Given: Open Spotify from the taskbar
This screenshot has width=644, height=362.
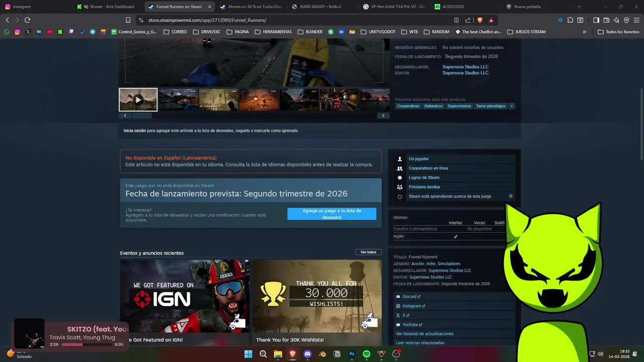Looking at the screenshot, I should pyautogui.click(x=367, y=354).
